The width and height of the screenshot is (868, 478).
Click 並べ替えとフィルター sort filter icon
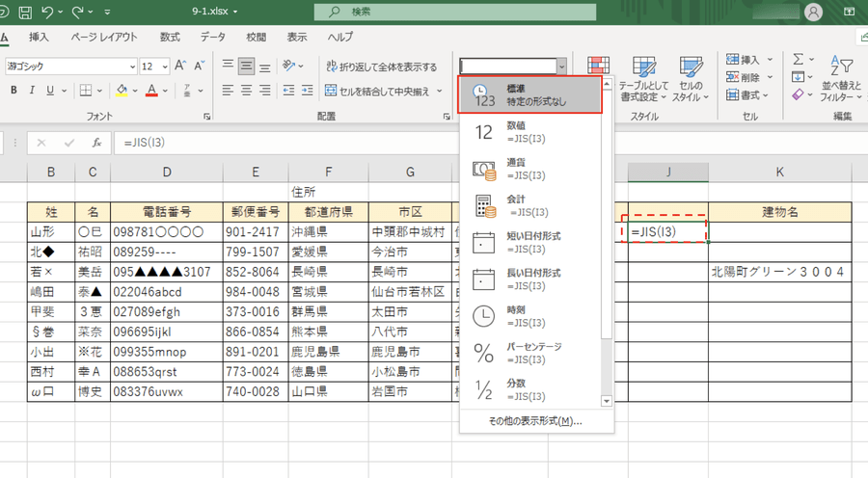(841, 78)
